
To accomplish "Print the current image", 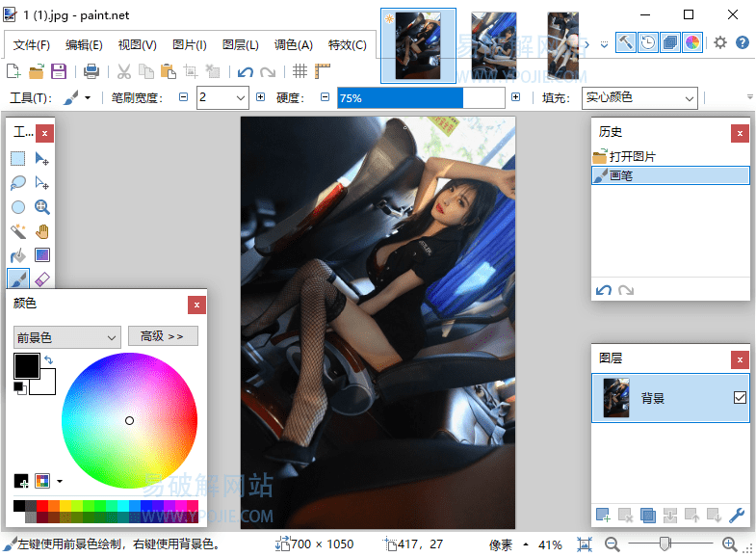I will click(x=91, y=72).
